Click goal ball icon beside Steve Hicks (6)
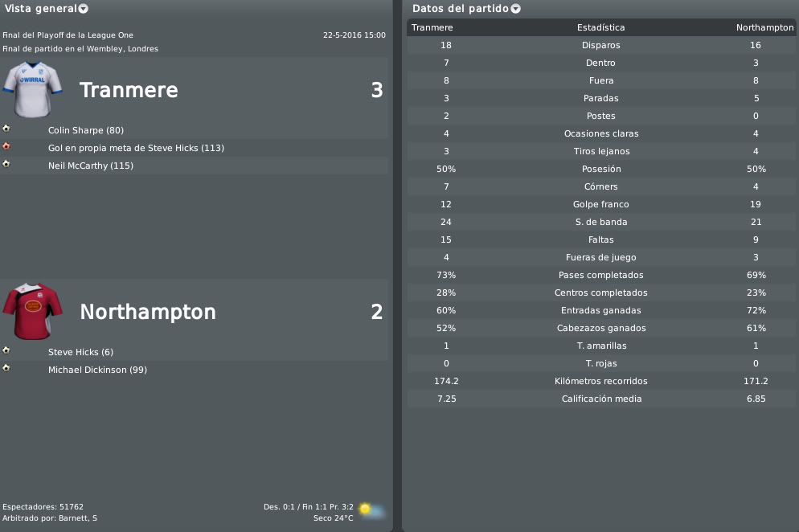 pos(6,350)
